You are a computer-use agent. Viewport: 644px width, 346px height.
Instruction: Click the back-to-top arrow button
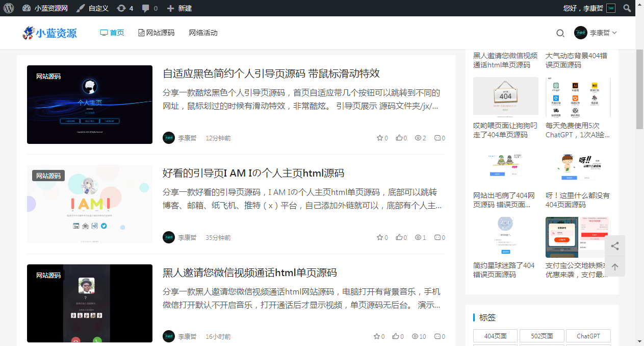615,267
